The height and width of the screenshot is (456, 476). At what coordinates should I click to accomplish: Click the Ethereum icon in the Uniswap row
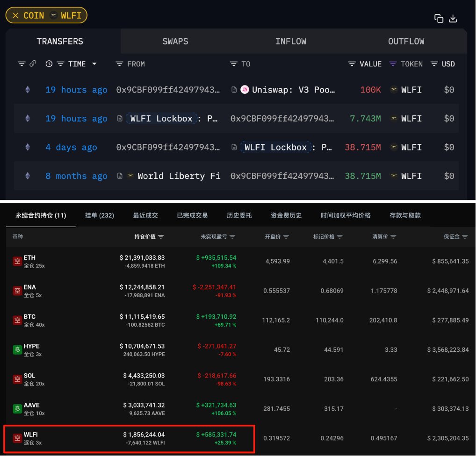pyautogui.click(x=28, y=90)
